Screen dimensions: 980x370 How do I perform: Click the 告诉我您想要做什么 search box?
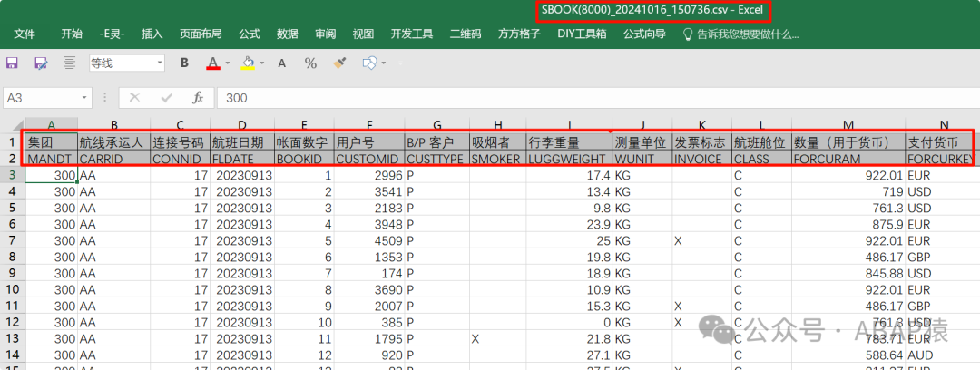(748, 34)
